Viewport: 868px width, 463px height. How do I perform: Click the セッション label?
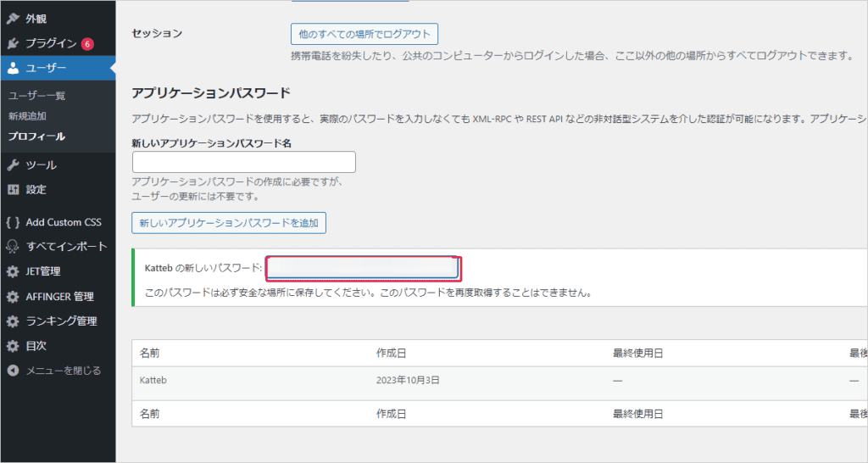point(157,33)
